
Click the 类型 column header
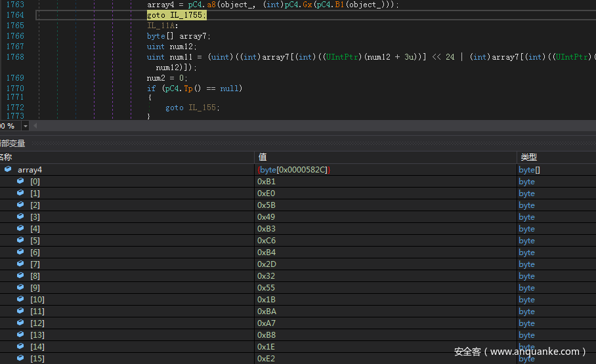528,157
